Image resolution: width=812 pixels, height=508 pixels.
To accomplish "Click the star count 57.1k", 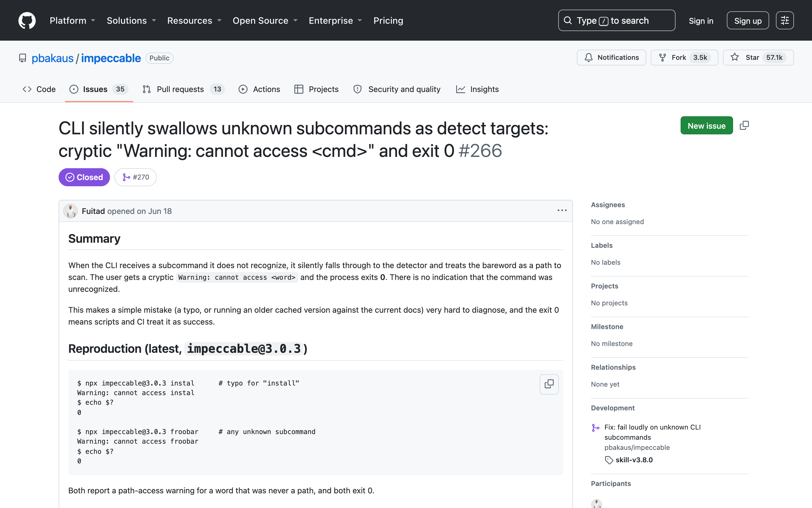I will point(774,58).
